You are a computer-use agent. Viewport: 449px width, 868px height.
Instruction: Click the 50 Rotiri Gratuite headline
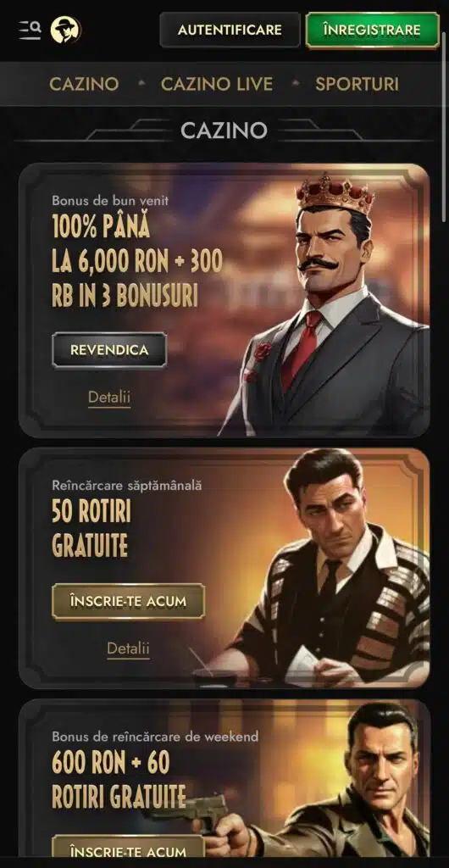point(91,528)
